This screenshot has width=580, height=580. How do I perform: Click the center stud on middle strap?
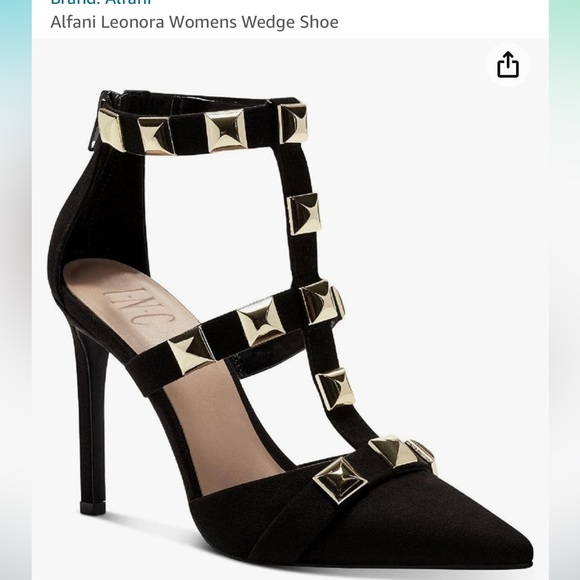coord(261,322)
